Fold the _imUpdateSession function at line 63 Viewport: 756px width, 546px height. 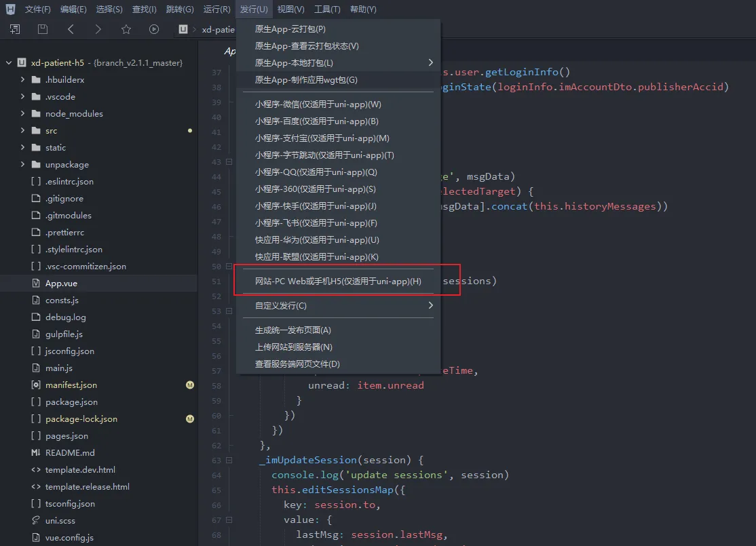click(x=227, y=460)
